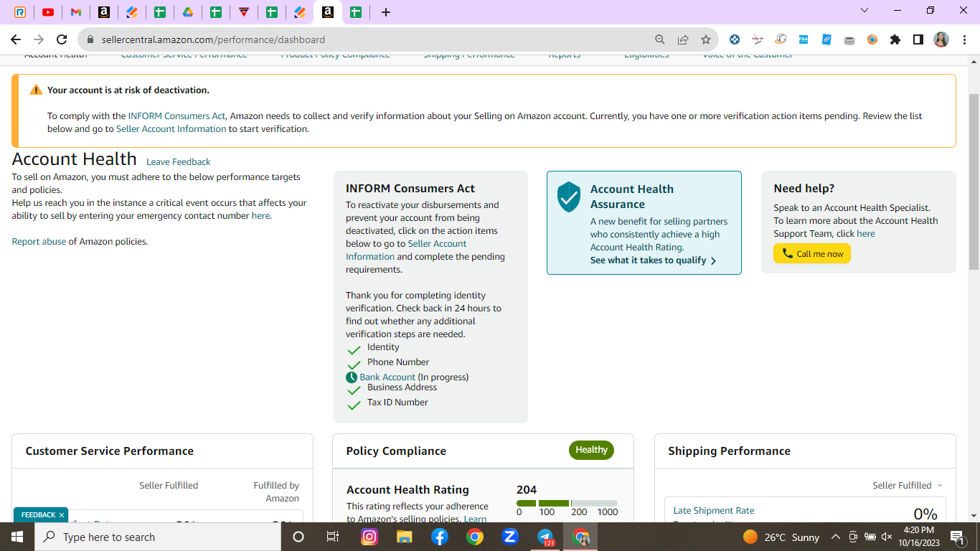
Task: Open Instagram from the taskbar
Action: 369,537
